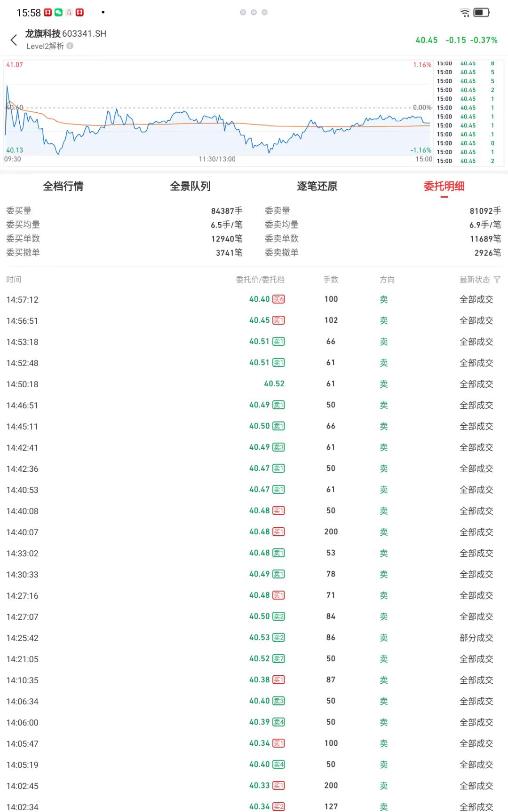Tap the 84387手 委买量 value

[x=227, y=211]
